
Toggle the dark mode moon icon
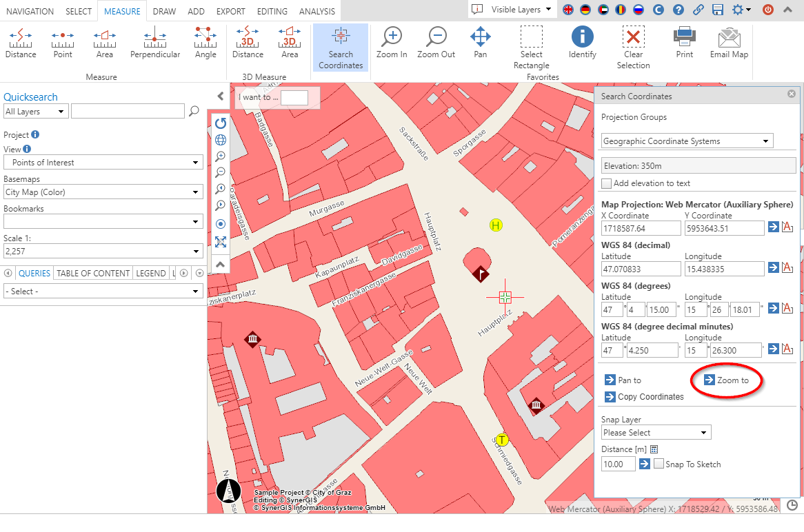click(658, 10)
